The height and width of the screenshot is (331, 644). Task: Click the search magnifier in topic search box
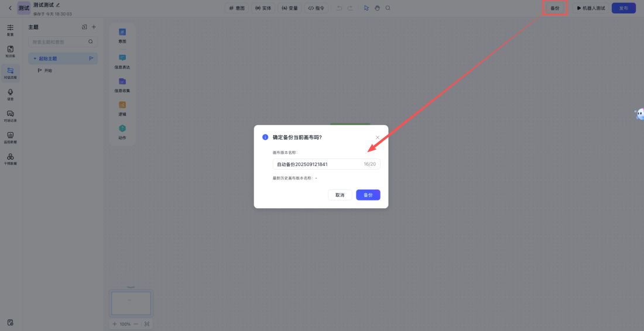click(x=90, y=42)
